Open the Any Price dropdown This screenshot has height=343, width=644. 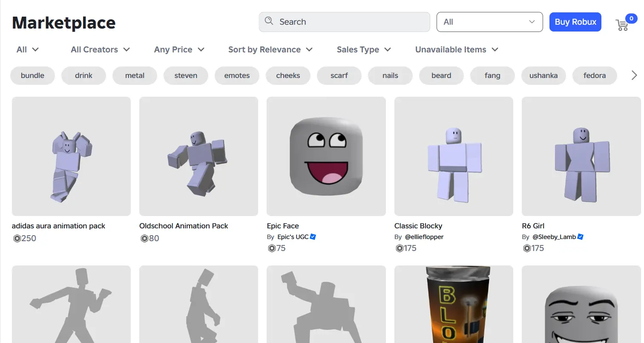(x=179, y=49)
